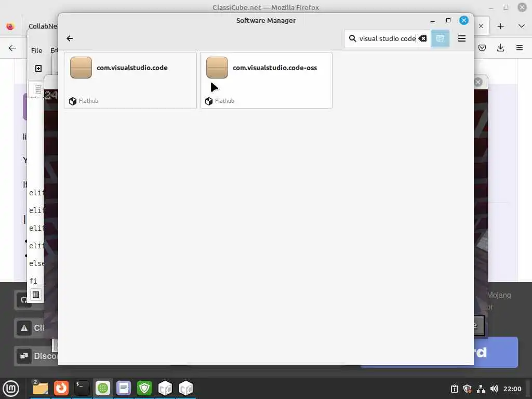Click the com.visualstudio.code package icon

[x=81, y=68]
